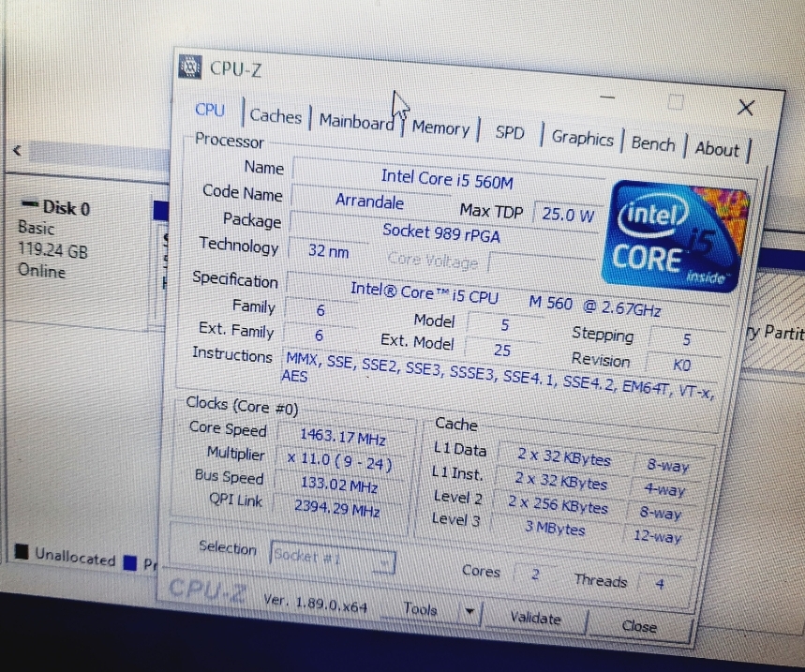805x672 pixels.
Task: Show the Graphics tab
Action: [x=582, y=139]
